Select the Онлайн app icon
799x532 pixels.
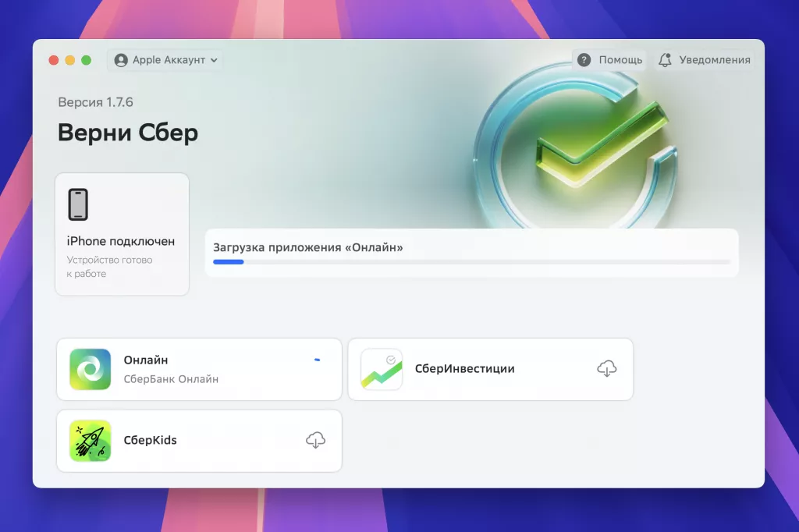coord(90,368)
